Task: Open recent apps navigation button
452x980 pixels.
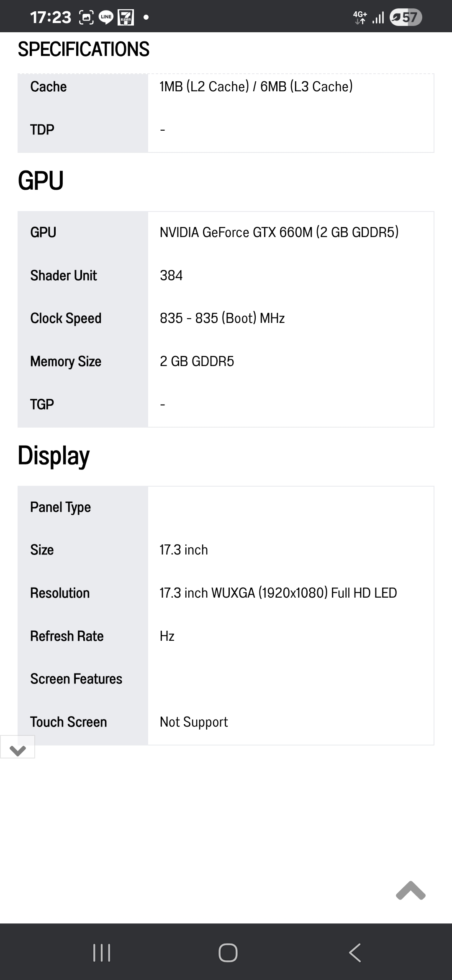Action: click(x=101, y=953)
